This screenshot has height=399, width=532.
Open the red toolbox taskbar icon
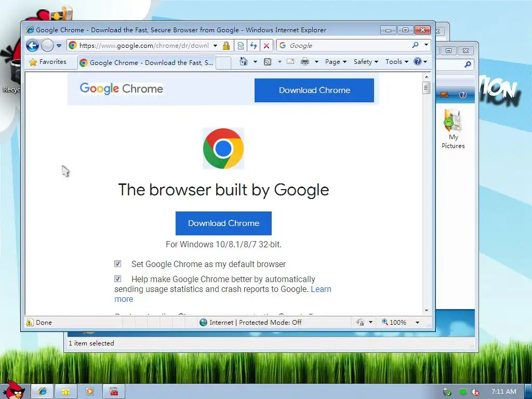pyautogui.click(x=114, y=392)
